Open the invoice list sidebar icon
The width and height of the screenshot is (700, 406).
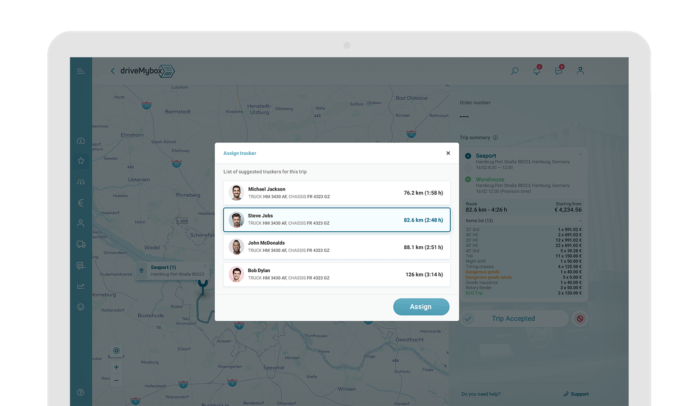click(81, 265)
